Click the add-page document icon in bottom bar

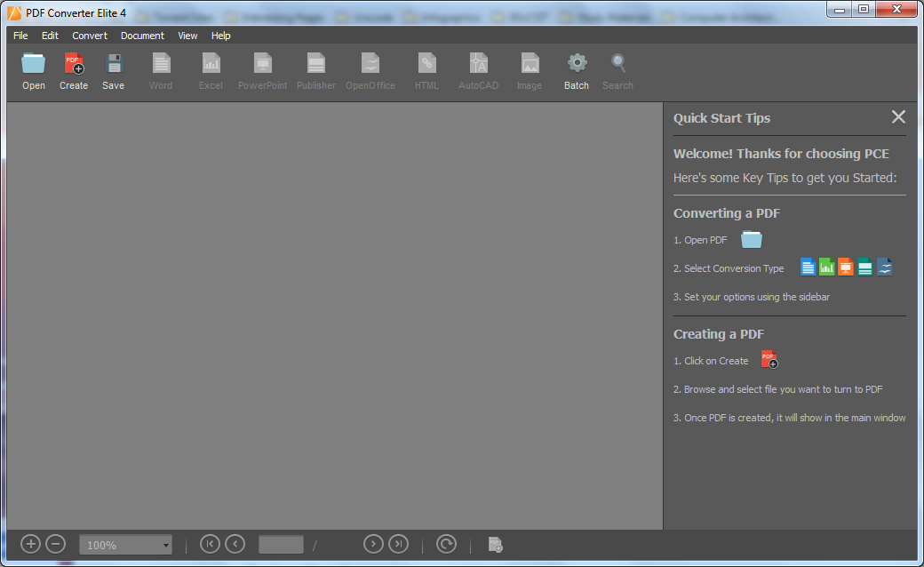pos(496,545)
